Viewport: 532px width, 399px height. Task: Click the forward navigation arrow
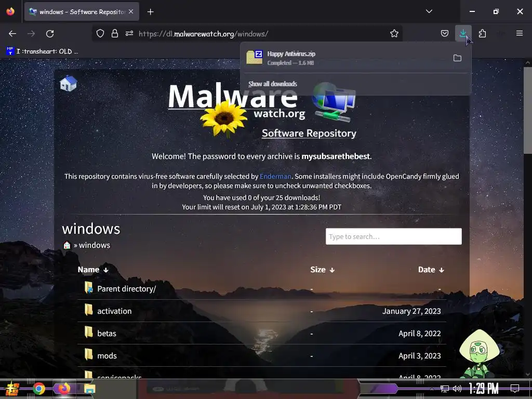pyautogui.click(x=31, y=34)
